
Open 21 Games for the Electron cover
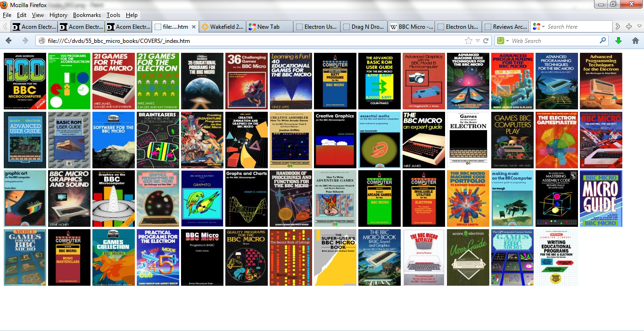pos(158,81)
